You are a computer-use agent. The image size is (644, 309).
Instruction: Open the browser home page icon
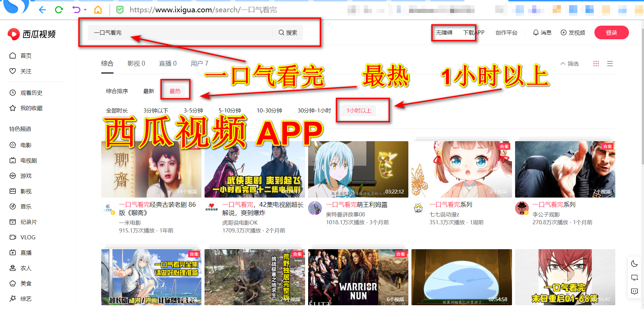click(x=98, y=10)
